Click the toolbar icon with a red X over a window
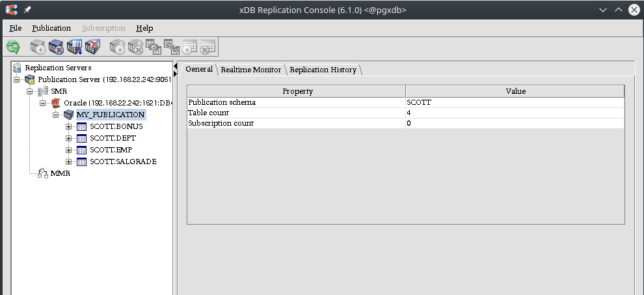The height and width of the screenshot is (295, 644). pyautogui.click(x=92, y=47)
